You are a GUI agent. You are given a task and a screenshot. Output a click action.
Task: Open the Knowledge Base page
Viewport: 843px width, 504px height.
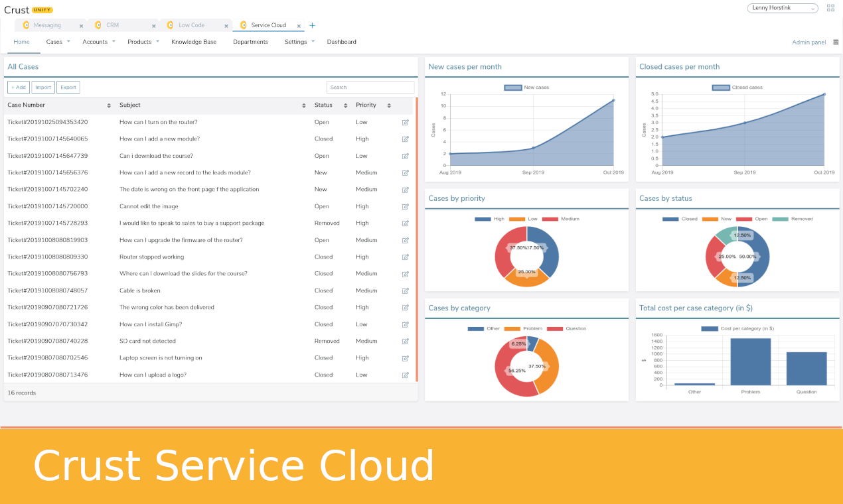[x=194, y=42]
